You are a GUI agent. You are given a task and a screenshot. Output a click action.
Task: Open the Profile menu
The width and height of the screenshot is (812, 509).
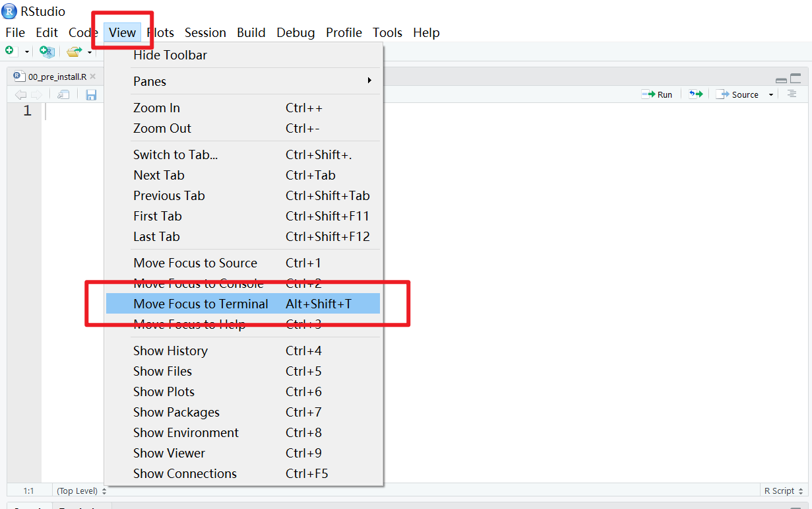coord(344,32)
